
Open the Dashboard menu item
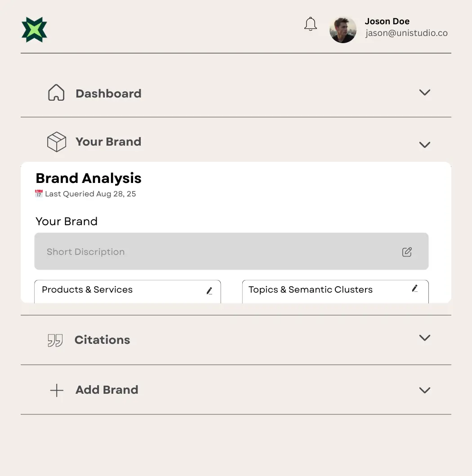pos(108,93)
